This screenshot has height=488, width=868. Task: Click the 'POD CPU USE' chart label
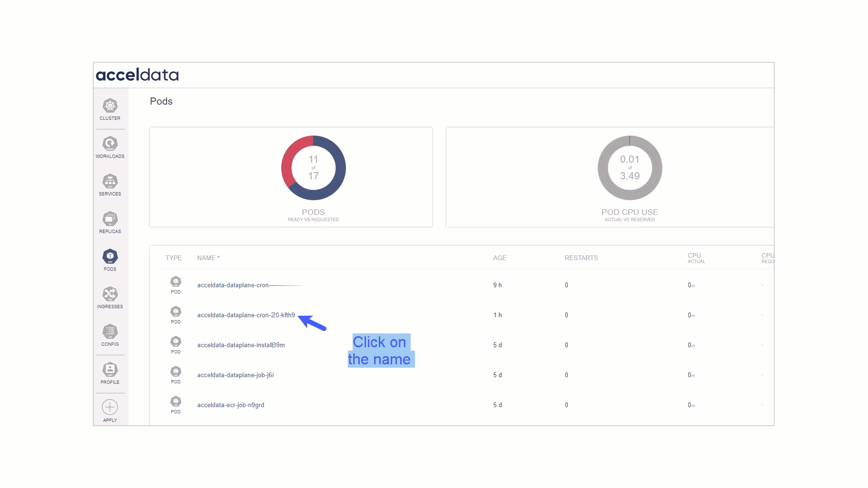[630, 212]
